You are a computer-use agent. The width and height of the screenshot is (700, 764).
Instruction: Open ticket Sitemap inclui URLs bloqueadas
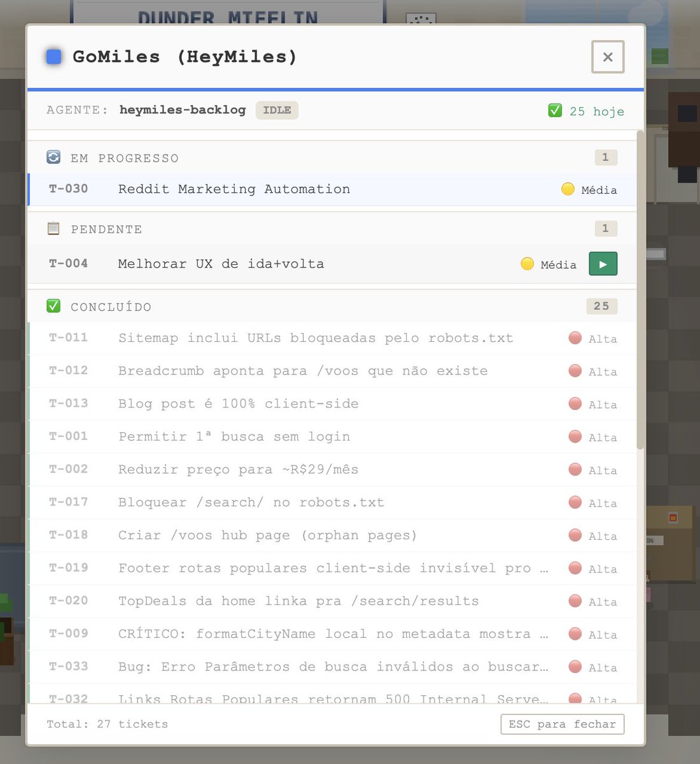(332, 338)
